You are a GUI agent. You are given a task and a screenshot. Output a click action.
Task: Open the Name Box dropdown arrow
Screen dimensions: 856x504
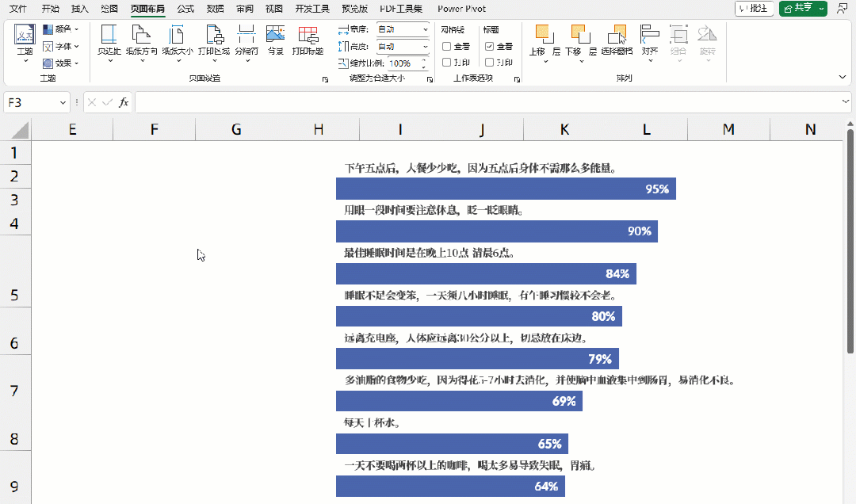pyautogui.click(x=63, y=103)
